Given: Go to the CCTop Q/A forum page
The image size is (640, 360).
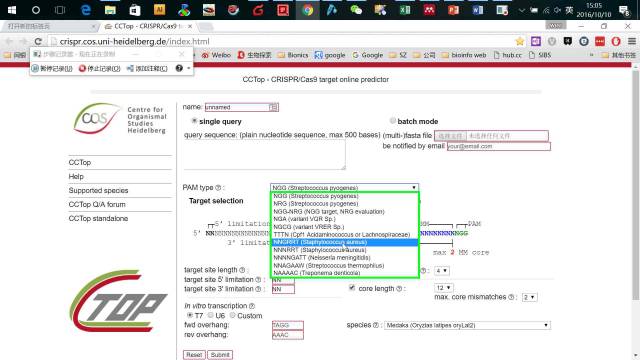Looking at the screenshot, I should click(97, 204).
